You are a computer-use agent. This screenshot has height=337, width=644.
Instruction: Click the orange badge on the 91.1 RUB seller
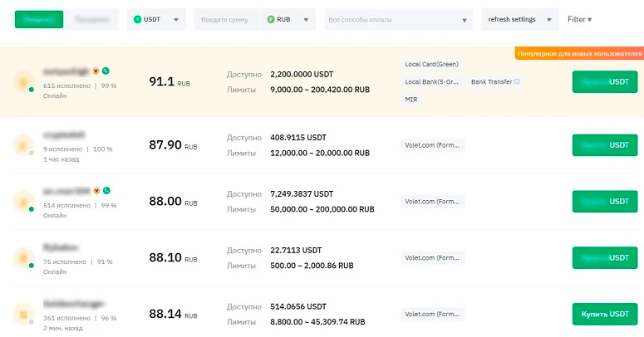97,71
